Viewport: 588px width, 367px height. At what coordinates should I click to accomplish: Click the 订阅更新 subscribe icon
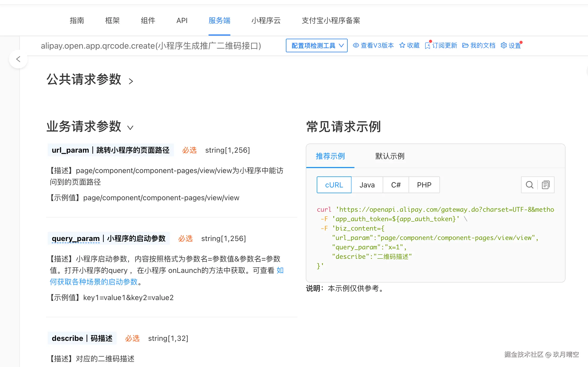(428, 45)
